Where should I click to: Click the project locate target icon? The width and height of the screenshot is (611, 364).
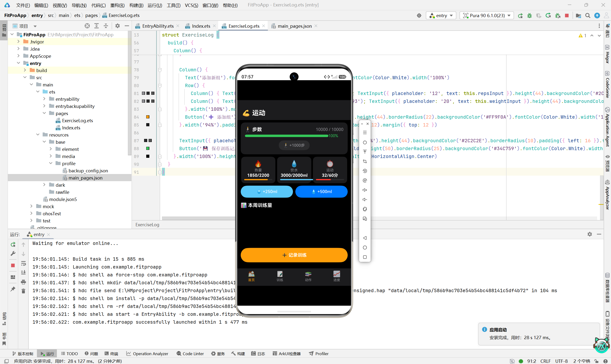point(87,26)
